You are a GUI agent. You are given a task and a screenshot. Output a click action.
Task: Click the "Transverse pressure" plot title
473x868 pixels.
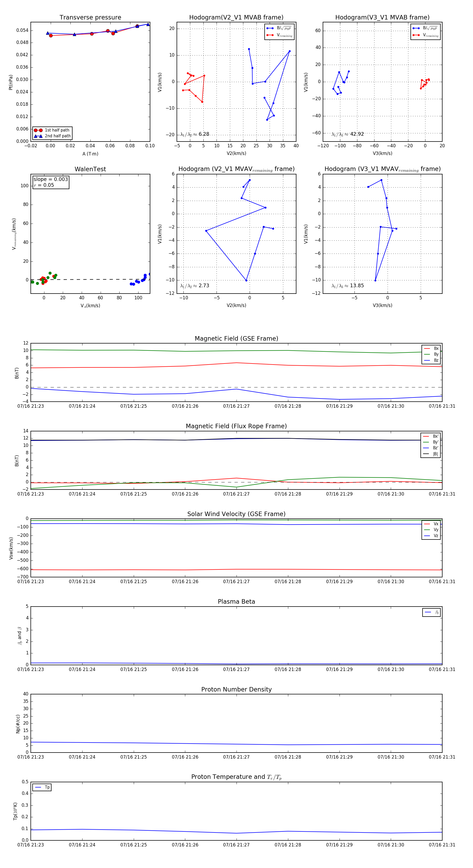pyautogui.click(x=90, y=18)
